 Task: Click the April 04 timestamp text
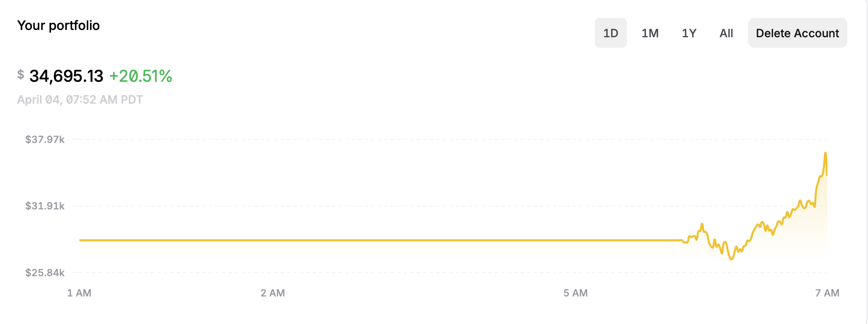click(80, 100)
